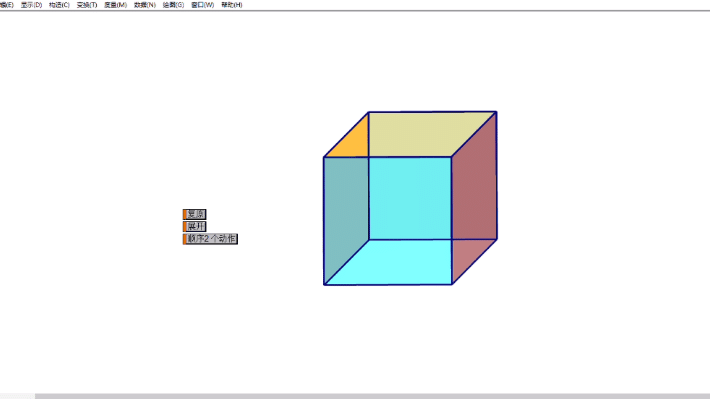Open the 帮助(H) help menu
Viewport: 710px width, 399px height.
(232, 5)
